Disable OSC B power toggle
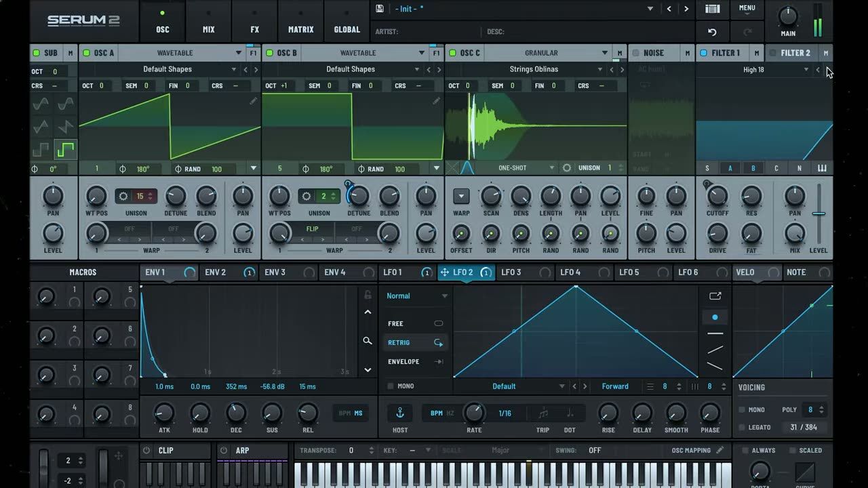 click(269, 53)
